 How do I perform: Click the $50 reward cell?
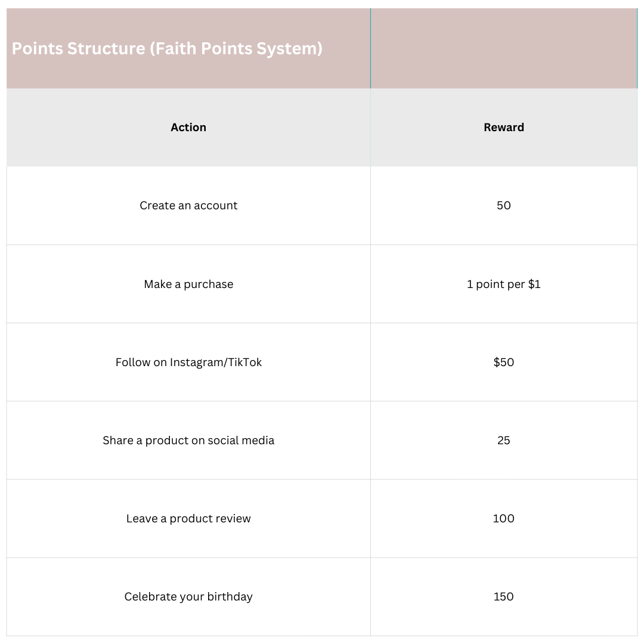(504, 363)
